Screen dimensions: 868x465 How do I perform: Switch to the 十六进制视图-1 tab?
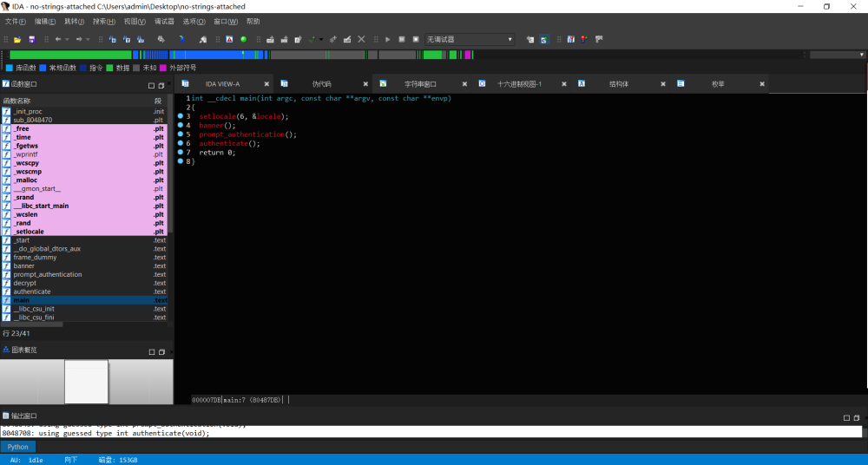[x=519, y=84]
